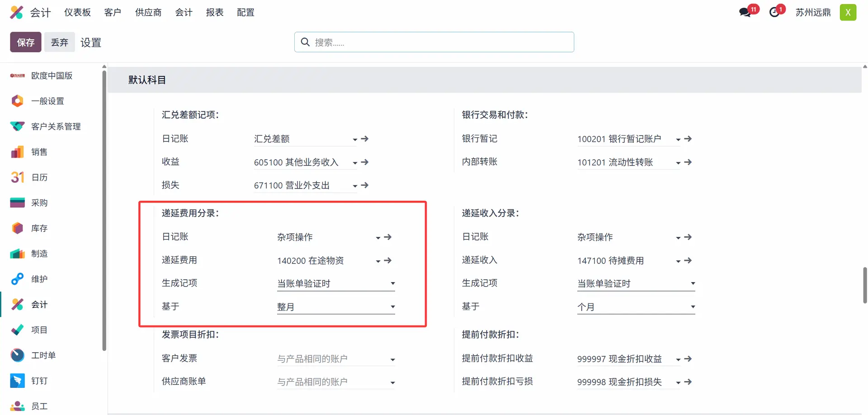This screenshot has height=415, width=868.
Task: Open external link arrow for 140200 在途物资
Action: [x=388, y=260]
